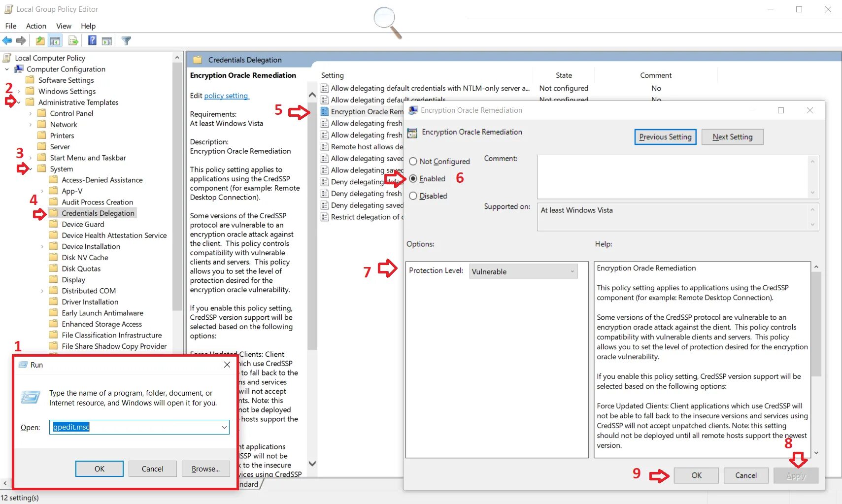This screenshot has height=504, width=842.
Task: Click the console tree vertical scrollbar thumb
Action: pyautogui.click(x=177, y=187)
